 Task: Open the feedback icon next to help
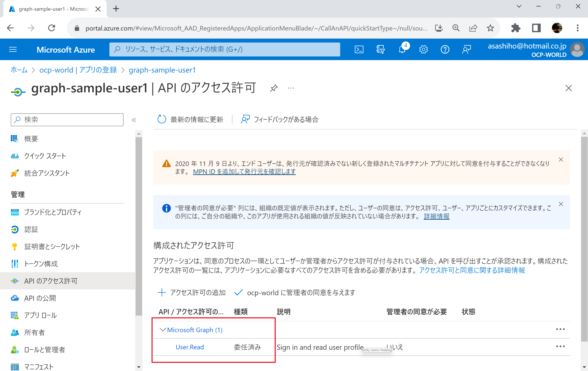[466, 49]
